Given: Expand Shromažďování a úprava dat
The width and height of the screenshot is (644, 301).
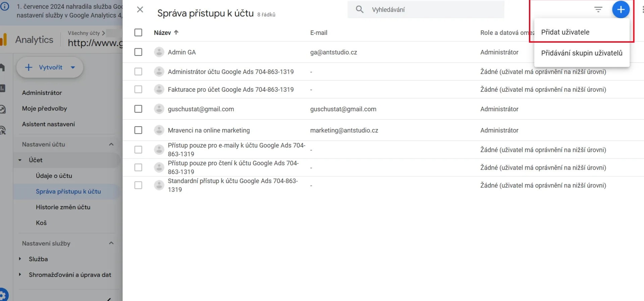Looking at the screenshot, I should click(20, 274).
